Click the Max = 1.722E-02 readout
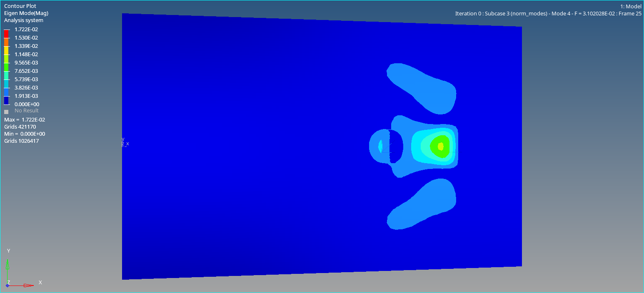This screenshot has height=293, width=644. tap(25, 120)
